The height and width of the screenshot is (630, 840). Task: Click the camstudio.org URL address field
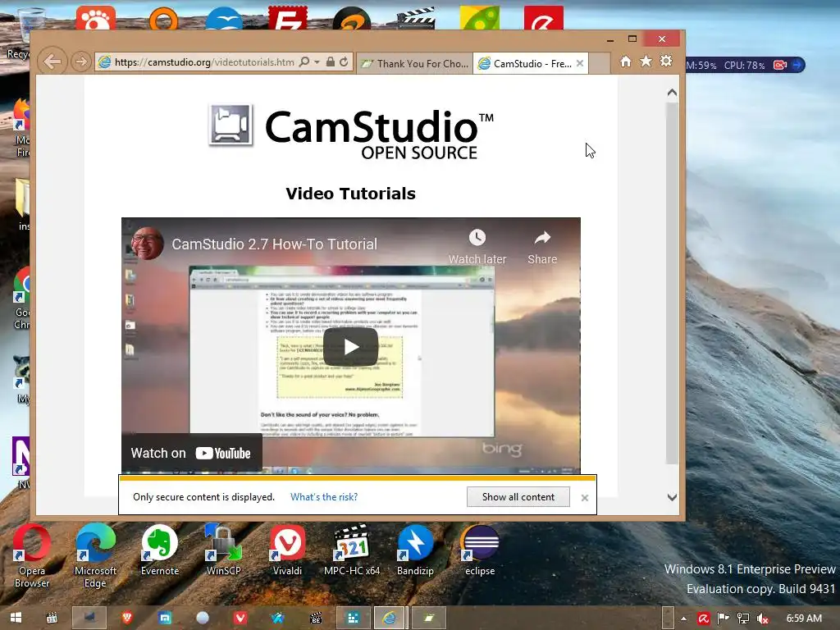coord(204,62)
